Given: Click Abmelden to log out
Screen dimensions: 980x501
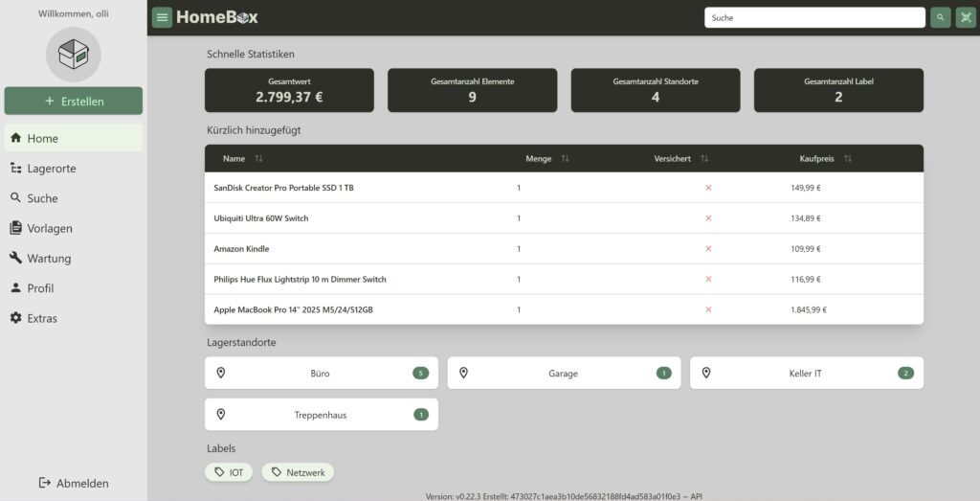Looking at the screenshot, I should (73, 484).
